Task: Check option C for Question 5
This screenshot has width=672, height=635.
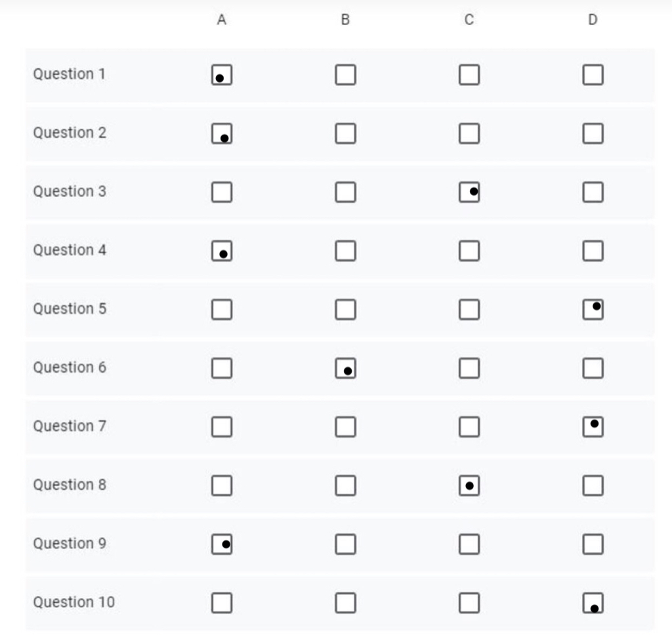Action: point(469,309)
